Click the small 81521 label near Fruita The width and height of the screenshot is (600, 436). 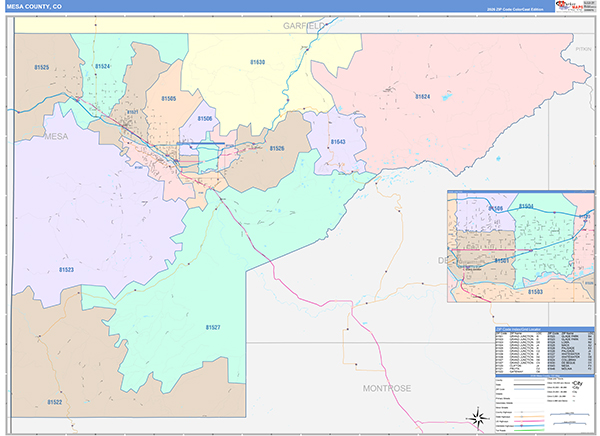tap(132, 112)
